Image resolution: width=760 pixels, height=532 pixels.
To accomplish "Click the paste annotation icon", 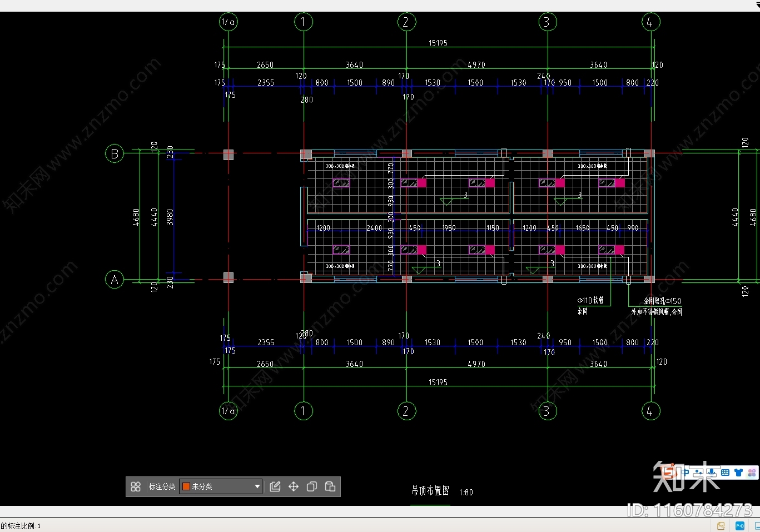I will [x=330, y=487].
